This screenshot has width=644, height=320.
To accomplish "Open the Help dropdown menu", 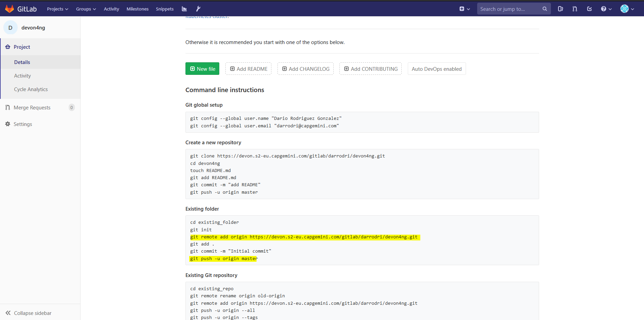I will point(606,9).
